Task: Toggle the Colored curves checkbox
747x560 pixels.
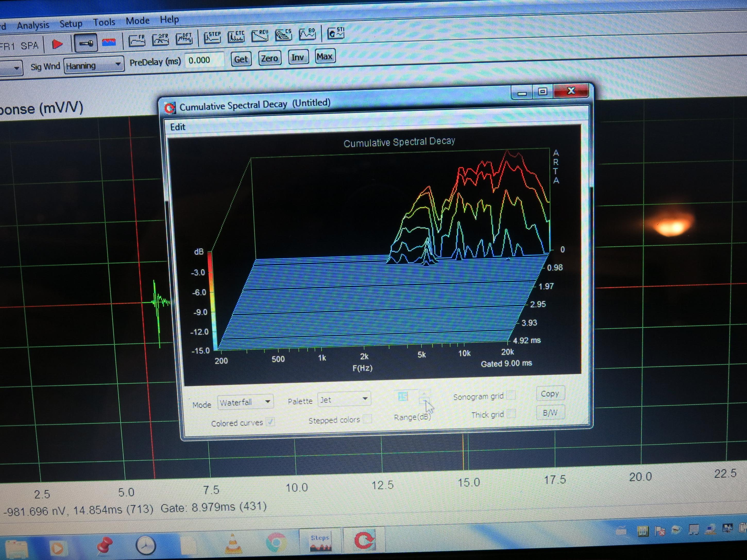Action: tap(270, 421)
